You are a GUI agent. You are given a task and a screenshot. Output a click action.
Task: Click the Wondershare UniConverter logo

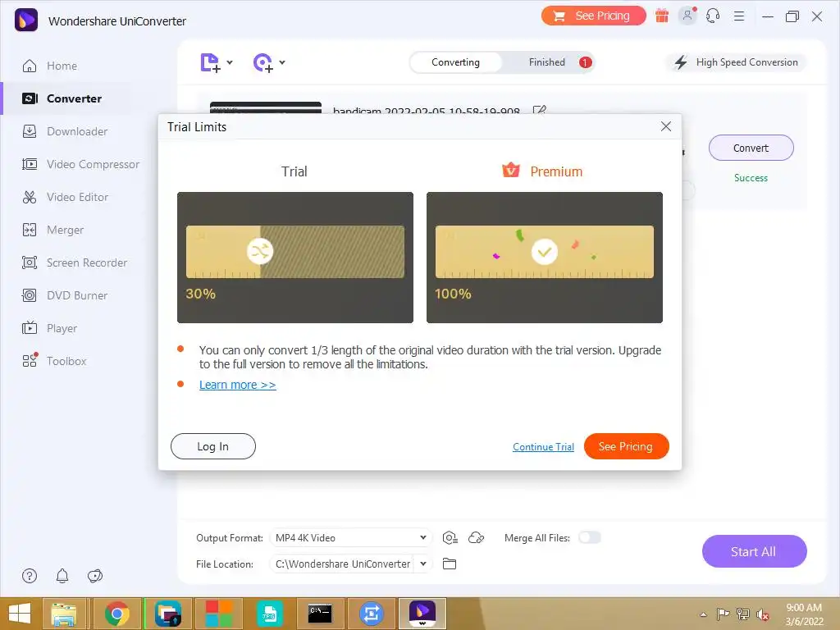[25, 21]
